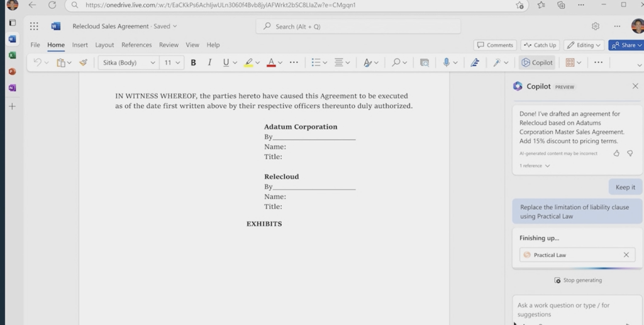
Task: Click the reuse files search icon
Action: point(425,62)
